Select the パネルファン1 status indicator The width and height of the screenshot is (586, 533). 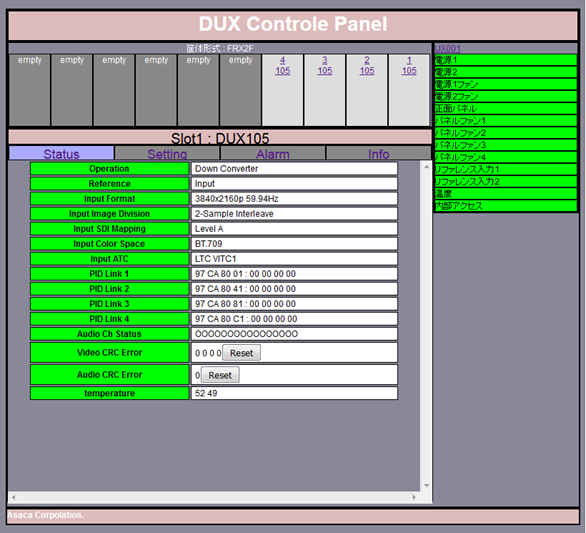pos(506,121)
